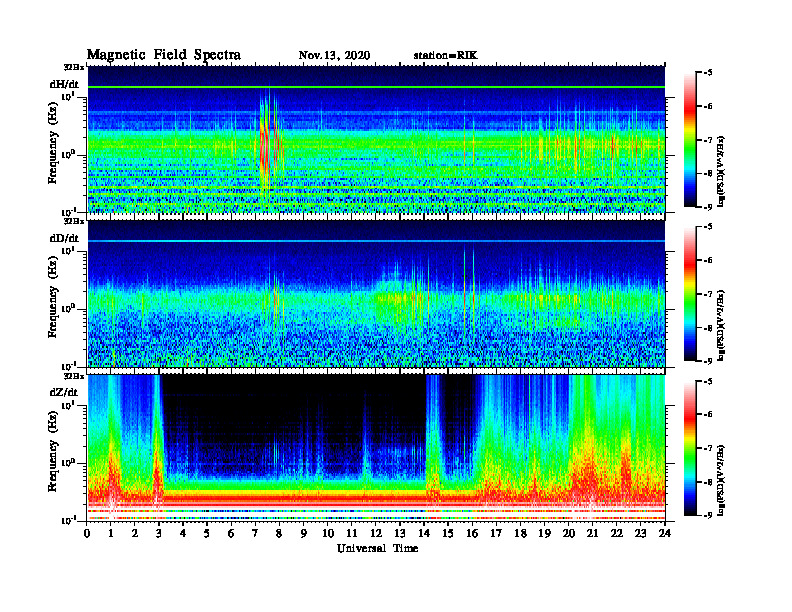This screenshot has width=792, height=612.
Task: Click hour "21" on the Universal Time axis
Action: point(592,533)
